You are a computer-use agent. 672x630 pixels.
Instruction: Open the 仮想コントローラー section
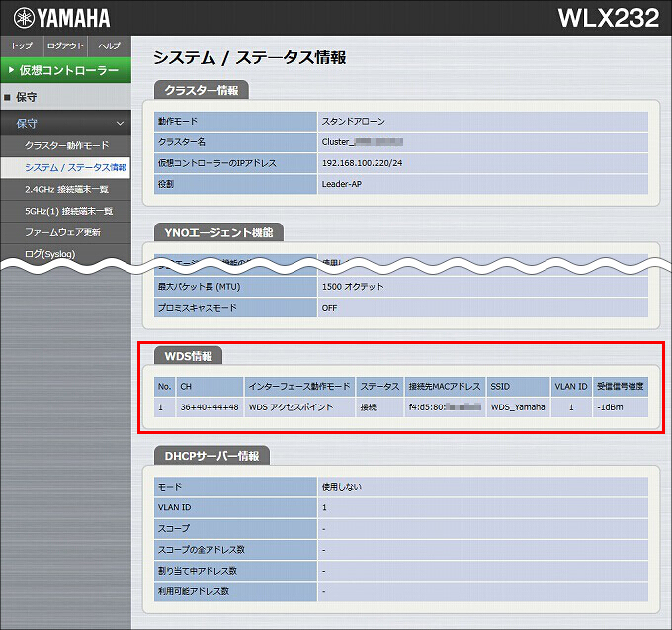(66, 70)
